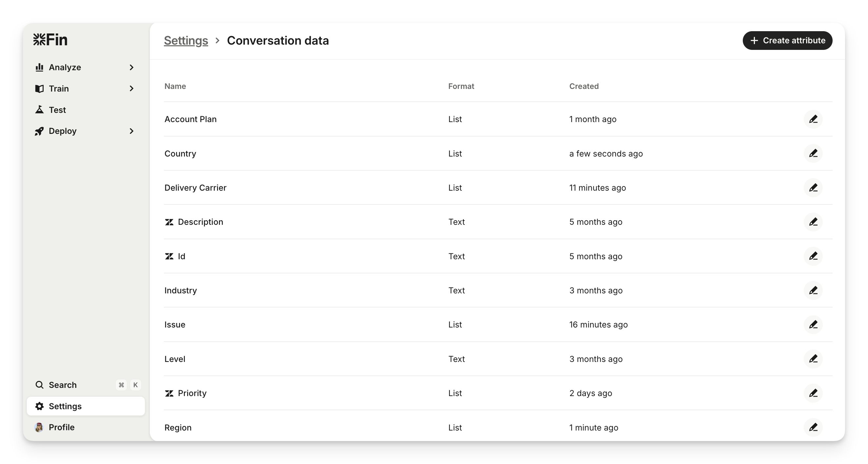Edit the Country attribute via pencil icon
Viewport: 868px width, 464px height.
coord(813,154)
